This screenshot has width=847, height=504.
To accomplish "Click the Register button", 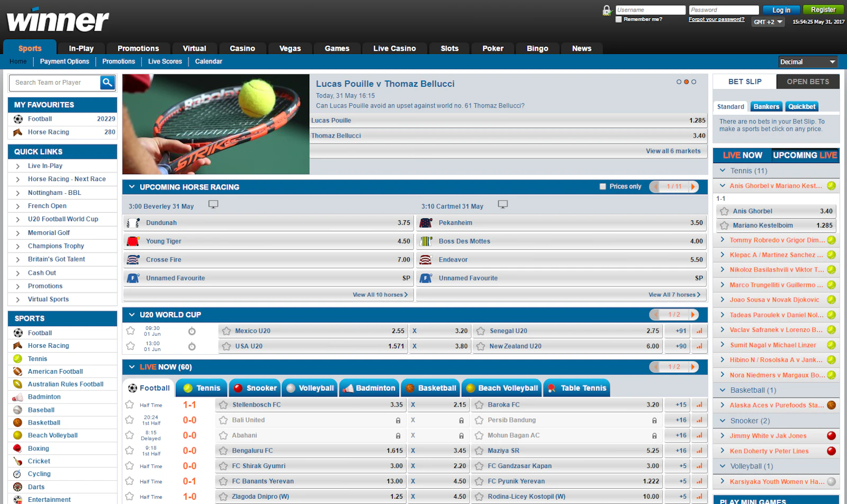I will [823, 10].
